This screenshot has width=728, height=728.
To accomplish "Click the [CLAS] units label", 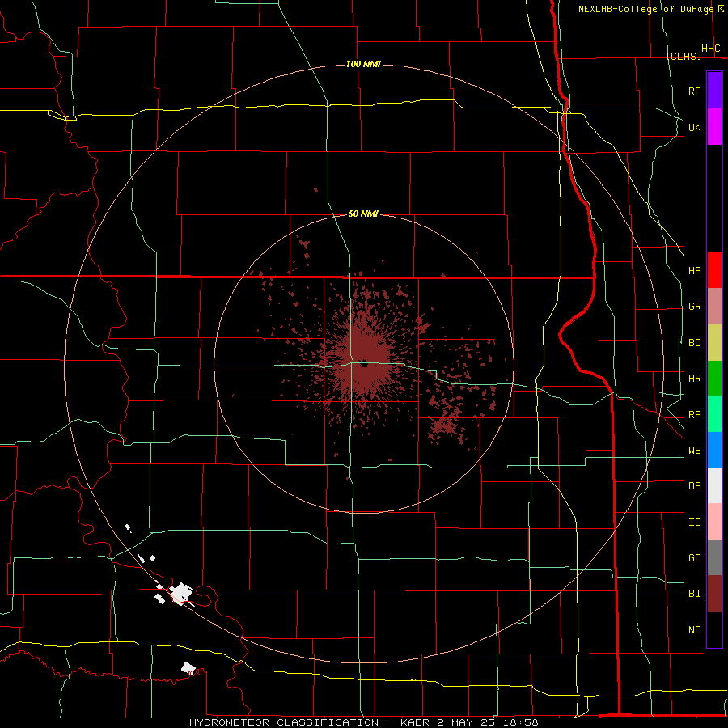I will tap(684, 56).
